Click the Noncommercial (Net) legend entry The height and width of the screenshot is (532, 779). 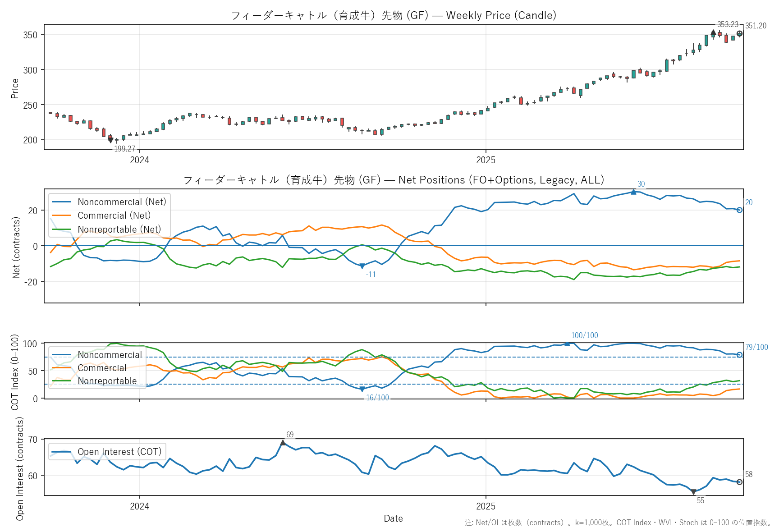(x=122, y=202)
